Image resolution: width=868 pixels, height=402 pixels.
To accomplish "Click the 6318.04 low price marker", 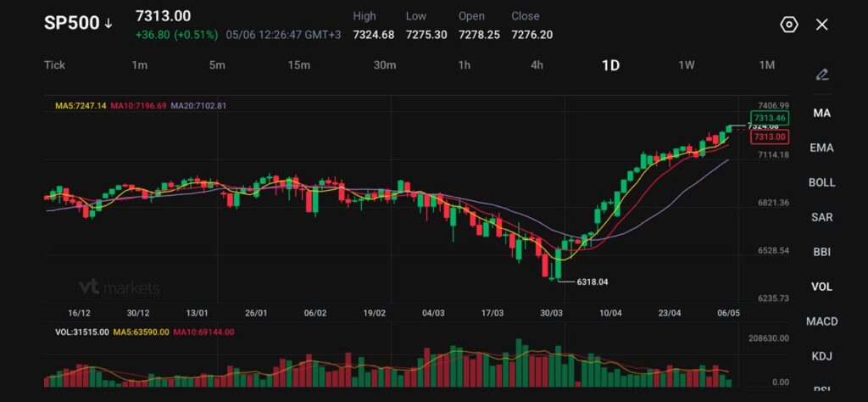I will coord(593,282).
